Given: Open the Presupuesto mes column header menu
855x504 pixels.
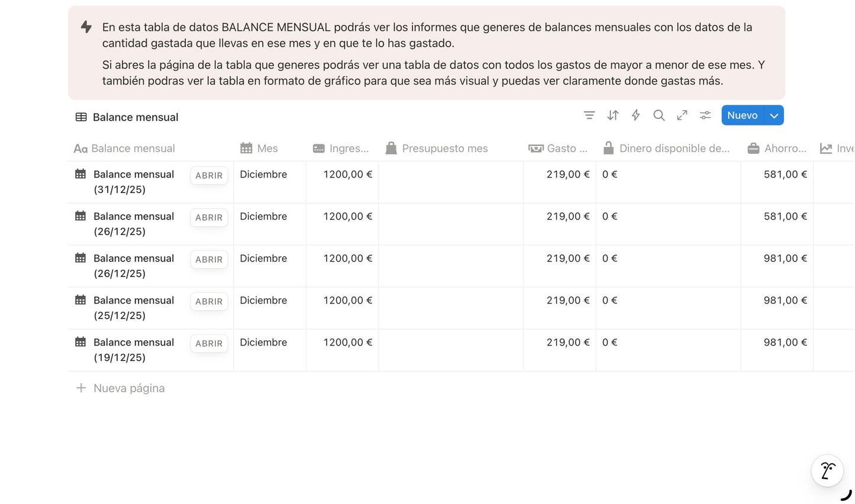Looking at the screenshot, I should 437,148.
